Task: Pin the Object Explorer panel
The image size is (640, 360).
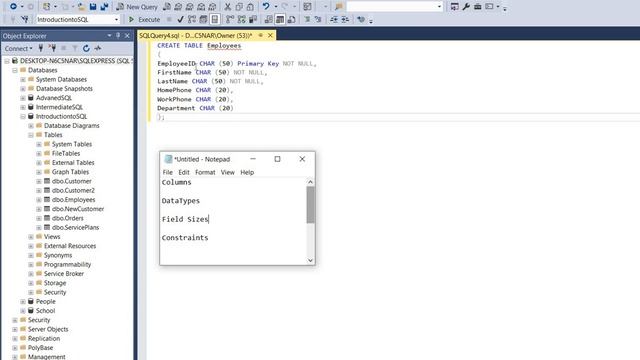Action: 118,36
